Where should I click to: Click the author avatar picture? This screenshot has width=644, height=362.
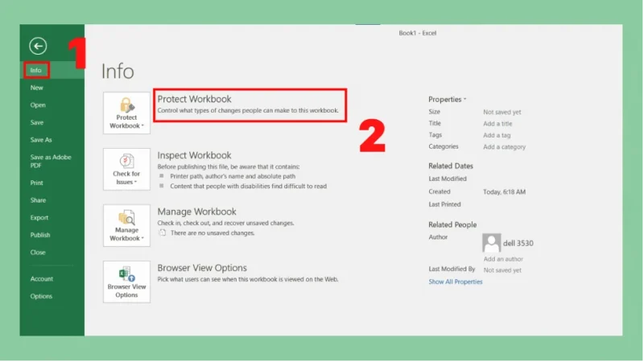492,243
